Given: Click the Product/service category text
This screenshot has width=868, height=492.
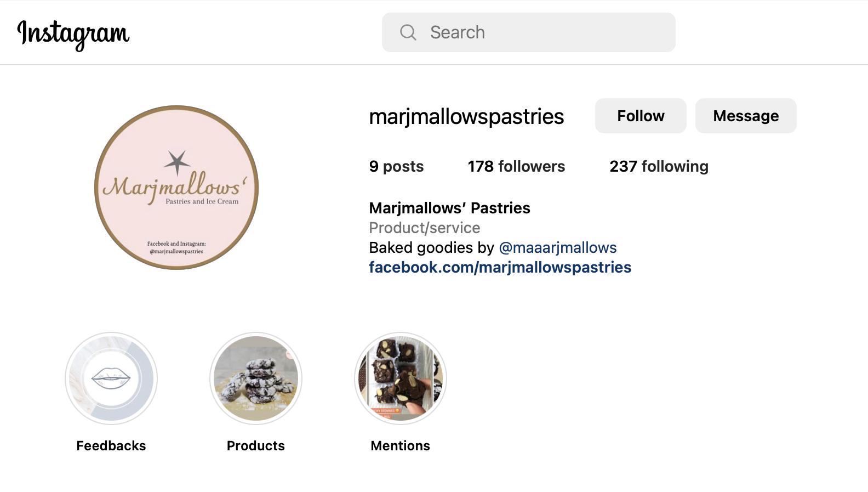Looking at the screenshot, I should click(424, 228).
